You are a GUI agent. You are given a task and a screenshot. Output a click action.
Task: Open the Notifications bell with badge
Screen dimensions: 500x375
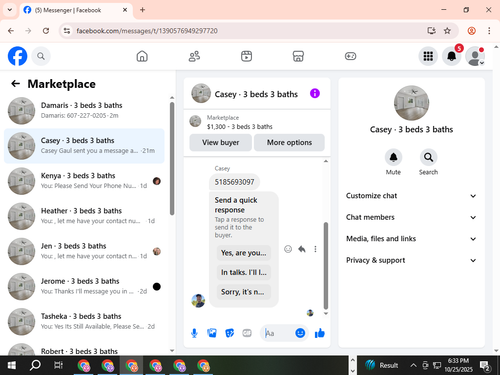click(x=452, y=56)
